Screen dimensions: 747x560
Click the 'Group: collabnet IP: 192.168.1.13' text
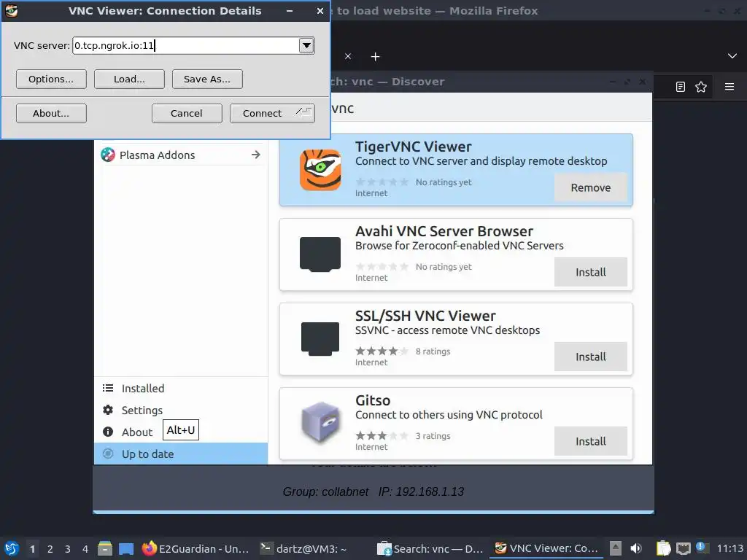point(373,491)
